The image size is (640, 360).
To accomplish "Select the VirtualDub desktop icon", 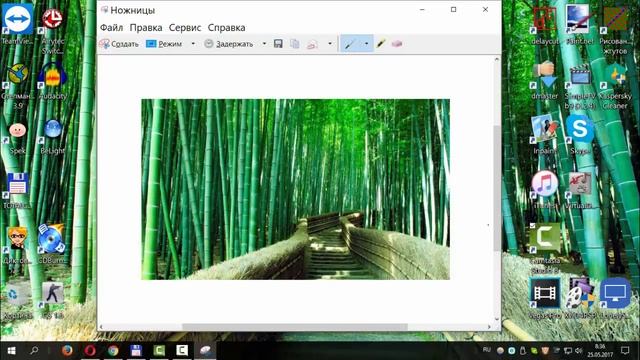I will (580, 190).
